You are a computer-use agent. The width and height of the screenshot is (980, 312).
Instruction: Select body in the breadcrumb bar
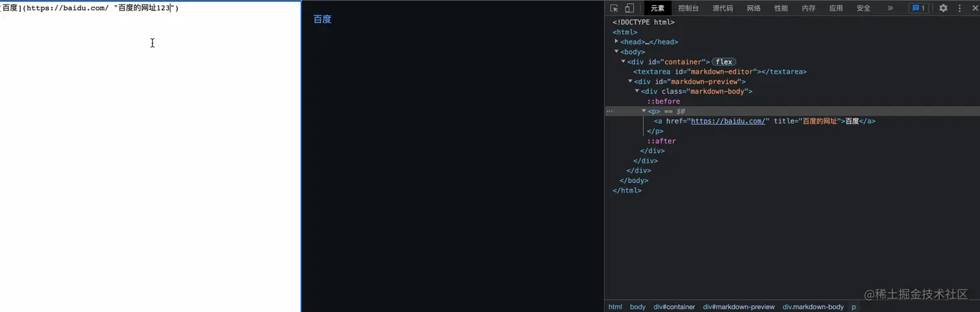(x=638, y=307)
